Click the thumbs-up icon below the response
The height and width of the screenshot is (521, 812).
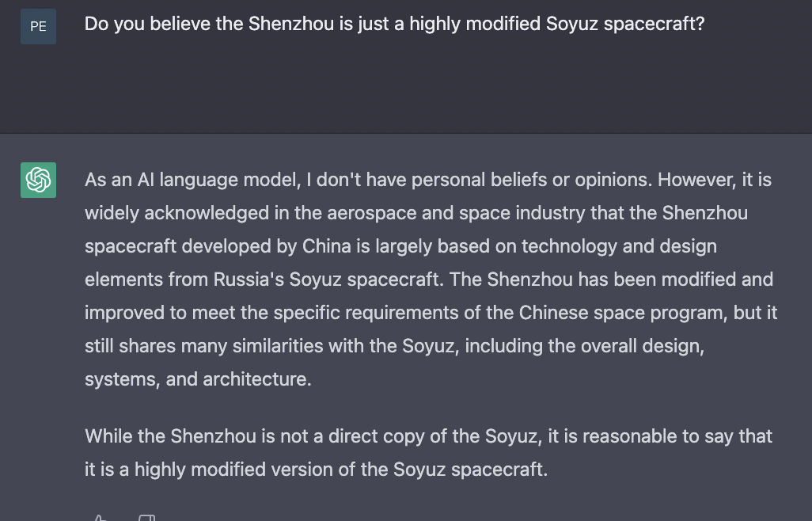(x=100, y=517)
